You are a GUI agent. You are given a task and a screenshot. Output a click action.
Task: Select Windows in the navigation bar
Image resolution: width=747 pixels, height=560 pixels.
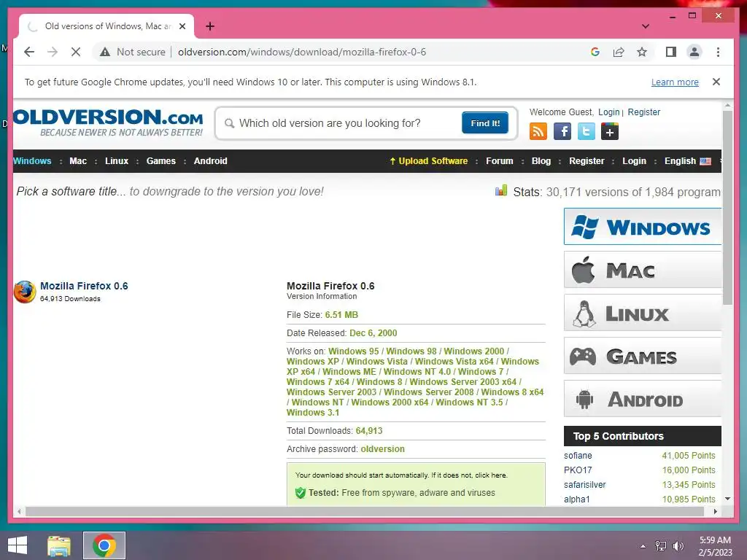tap(32, 161)
